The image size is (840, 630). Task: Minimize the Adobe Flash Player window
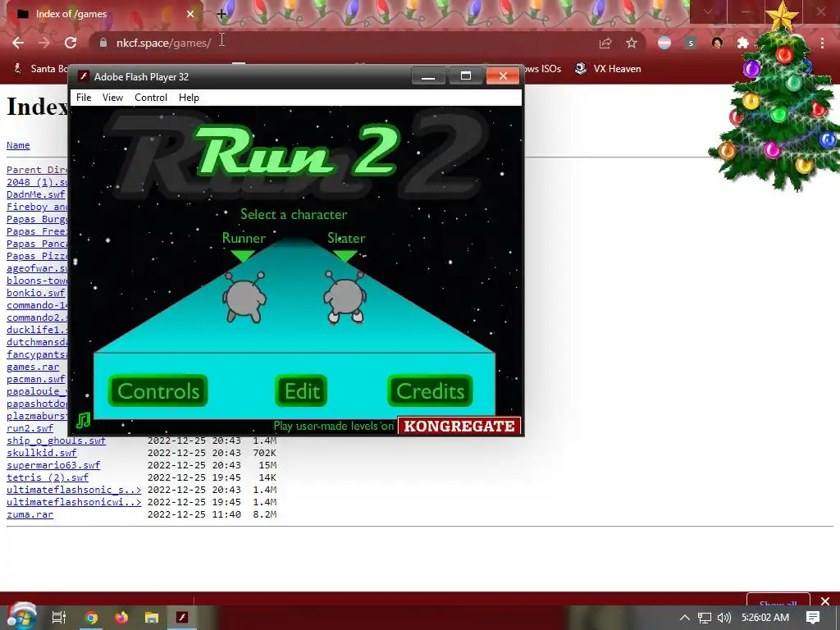[x=428, y=76]
